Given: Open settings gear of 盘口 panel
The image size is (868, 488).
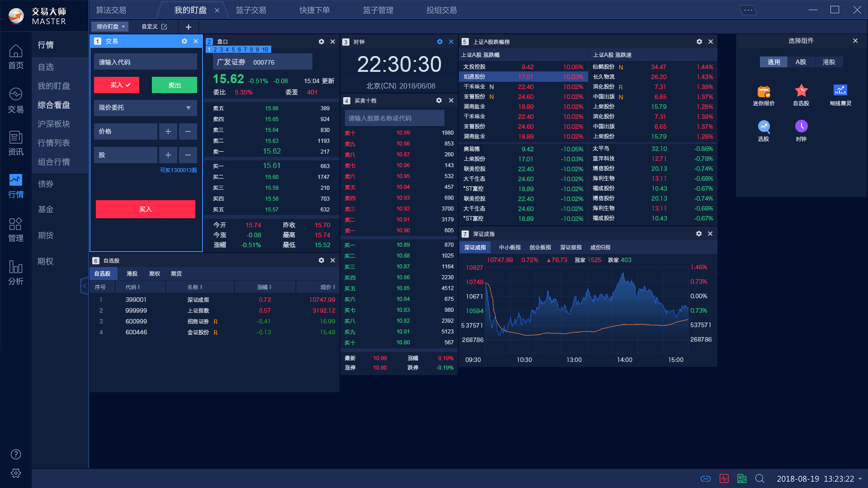Looking at the screenshot, I should pos(321,42).
